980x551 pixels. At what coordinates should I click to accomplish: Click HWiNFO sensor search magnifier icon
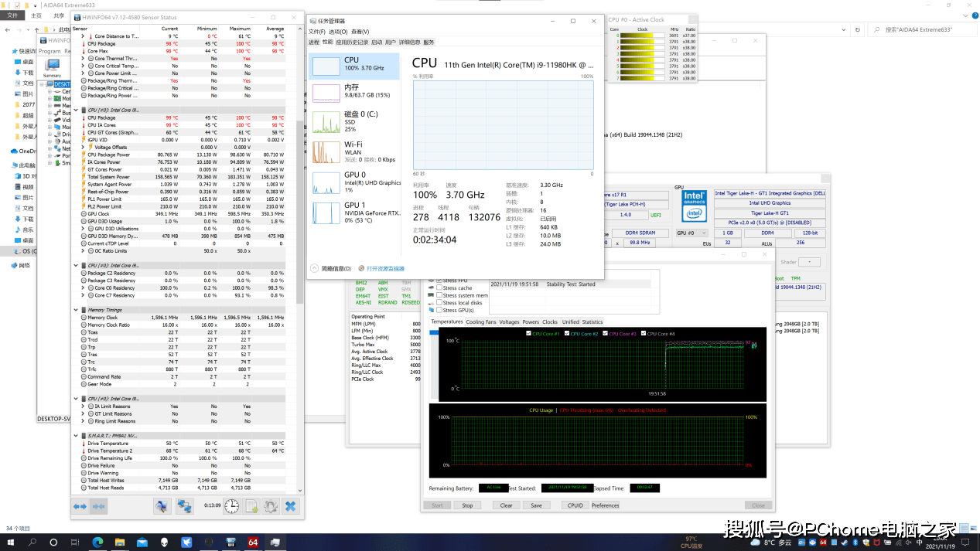point(162,506)
